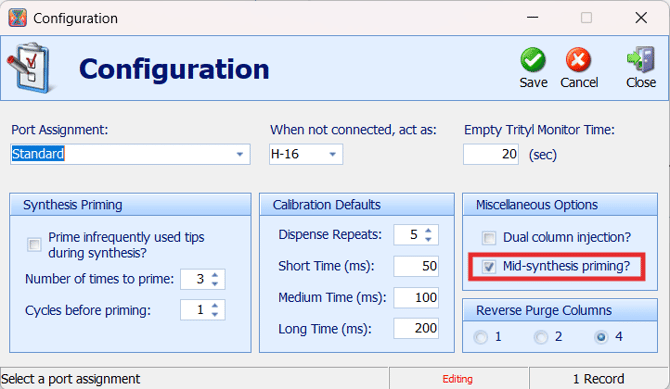The width and height of the screenshot is (670, 389).
Task: Enable Prime infrequently used tips checkbox
Action: (x=34, y=245)
